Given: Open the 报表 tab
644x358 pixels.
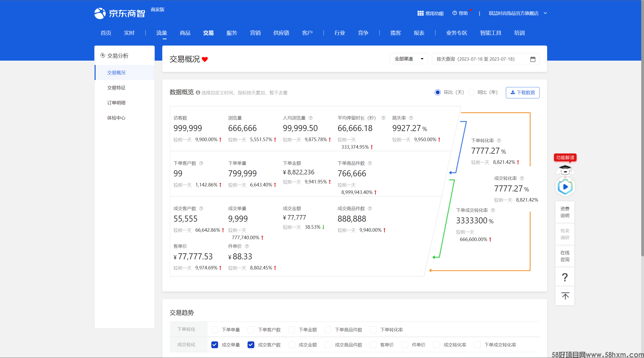Looking at the screenshot, I should tap(419, 33).
